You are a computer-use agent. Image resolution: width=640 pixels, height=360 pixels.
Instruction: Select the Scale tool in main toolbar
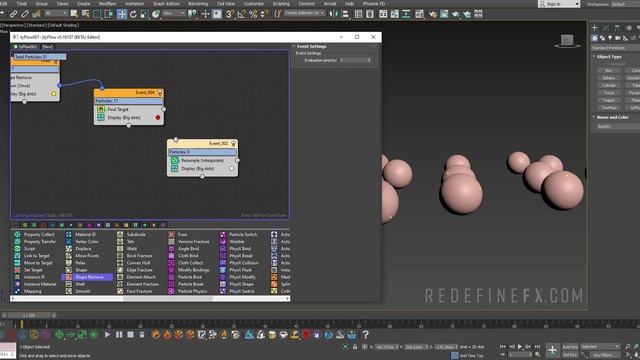(x=144, y=14)
